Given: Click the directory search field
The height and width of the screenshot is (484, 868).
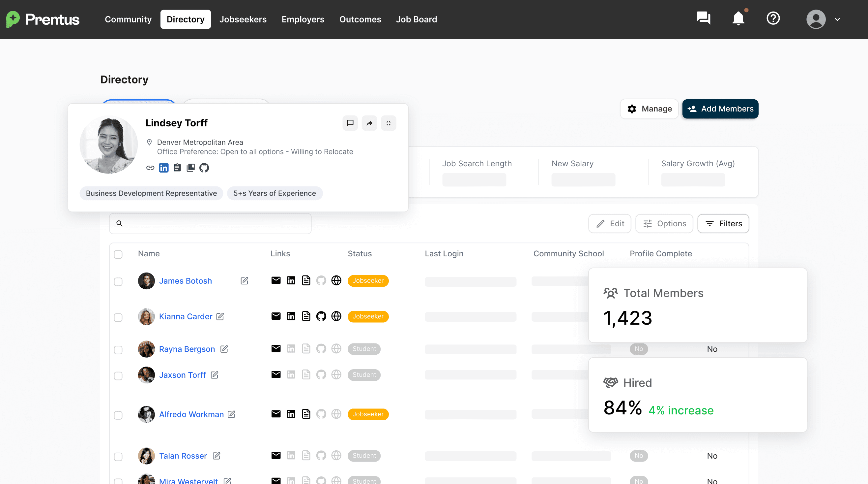Looking at the screenshot, I should [216, 224].
